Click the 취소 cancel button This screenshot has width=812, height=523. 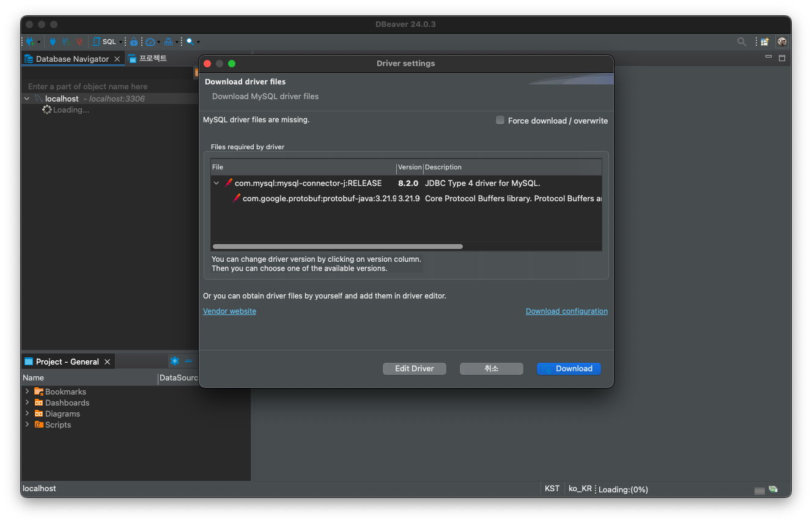pyautogui.click(x=492, y=369)
